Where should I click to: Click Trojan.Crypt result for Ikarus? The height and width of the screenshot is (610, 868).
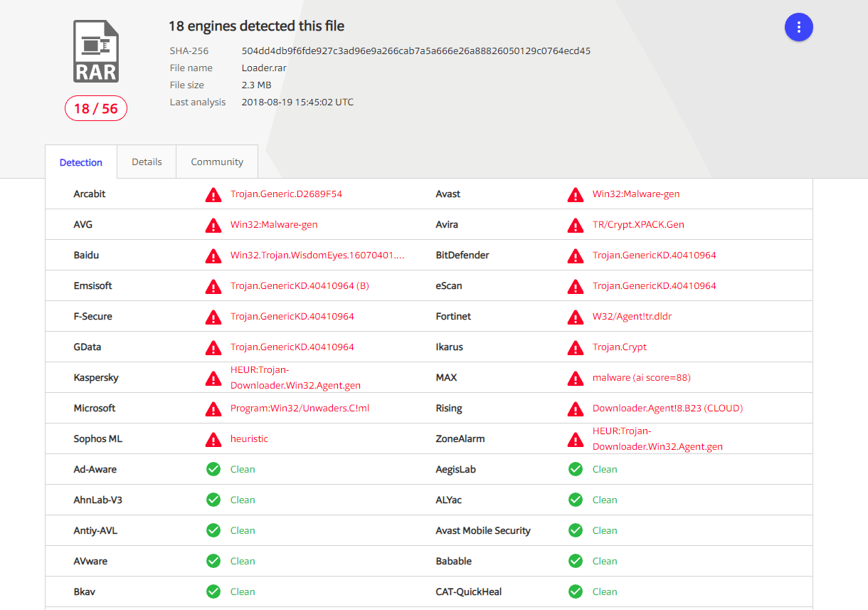click(620, 347)
